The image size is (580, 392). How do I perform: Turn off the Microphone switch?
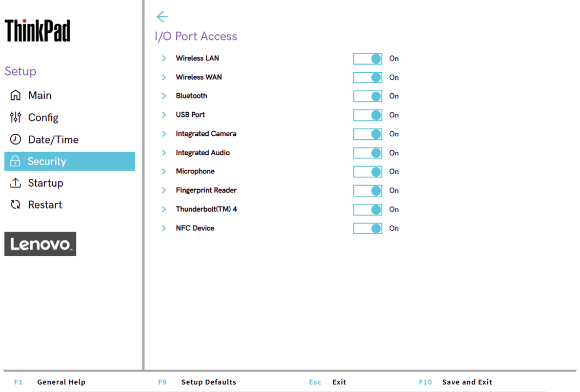pos(368,172)
